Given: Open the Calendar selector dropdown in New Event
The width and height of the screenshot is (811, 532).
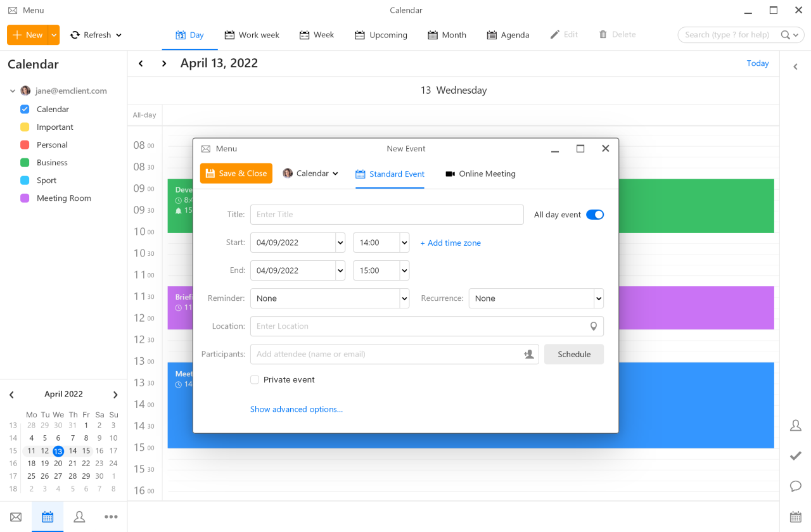Looking at the screenshot, I should (310, 173).
